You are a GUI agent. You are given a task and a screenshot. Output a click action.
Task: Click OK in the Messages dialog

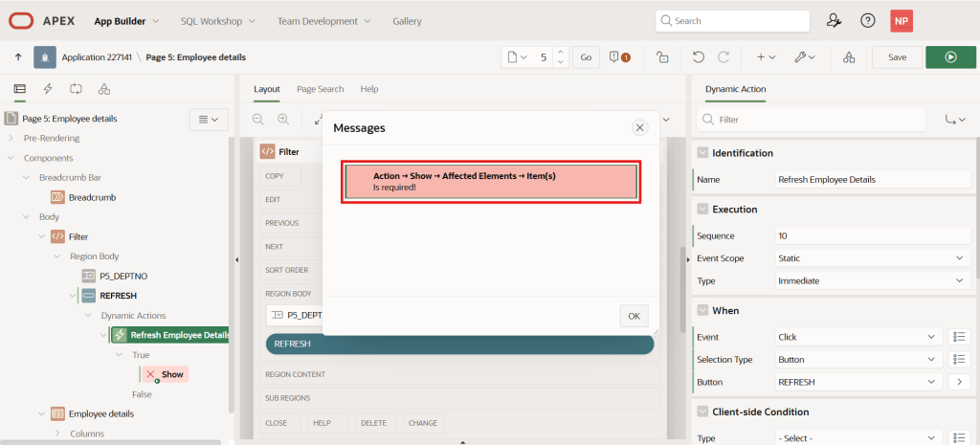click(x=635, y=316)
